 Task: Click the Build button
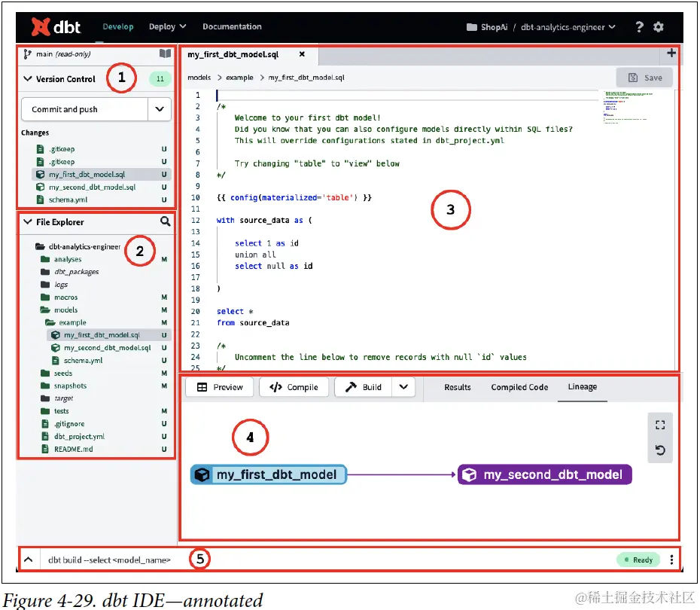click(x=364, y=387)
